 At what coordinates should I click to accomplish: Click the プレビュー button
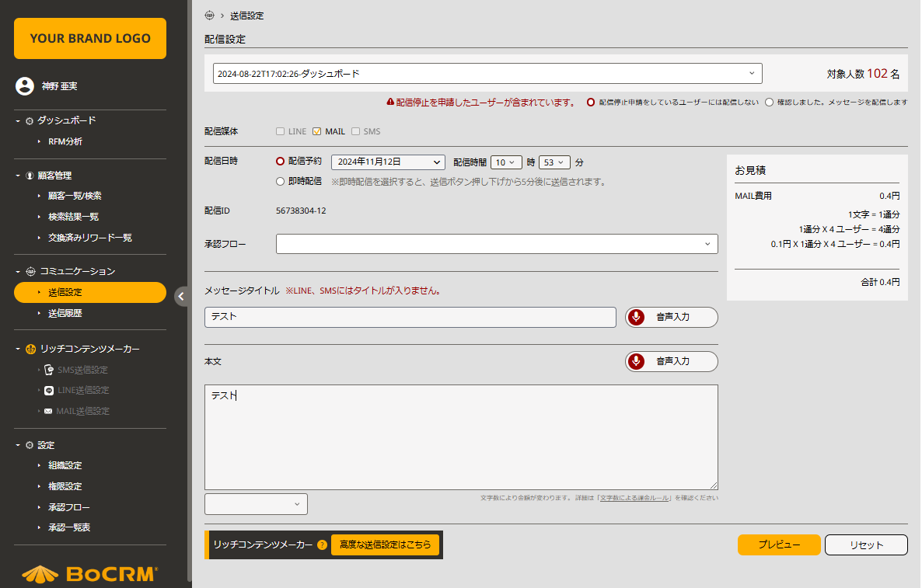point(778,545)
